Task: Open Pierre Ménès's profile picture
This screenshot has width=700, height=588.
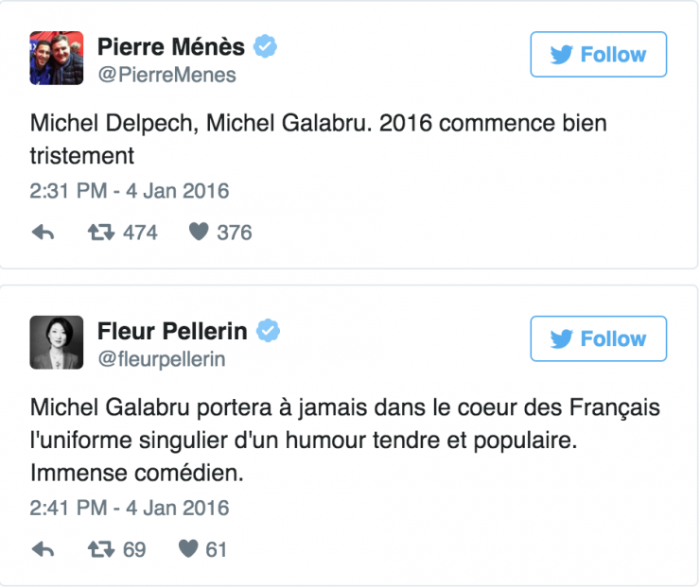Action: click(57, 58)
